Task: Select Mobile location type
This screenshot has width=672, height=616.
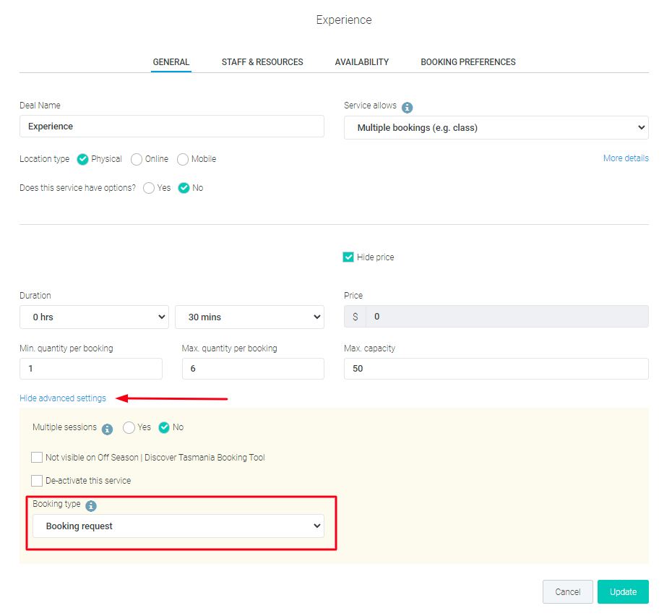Action: (x=183, y=159)
